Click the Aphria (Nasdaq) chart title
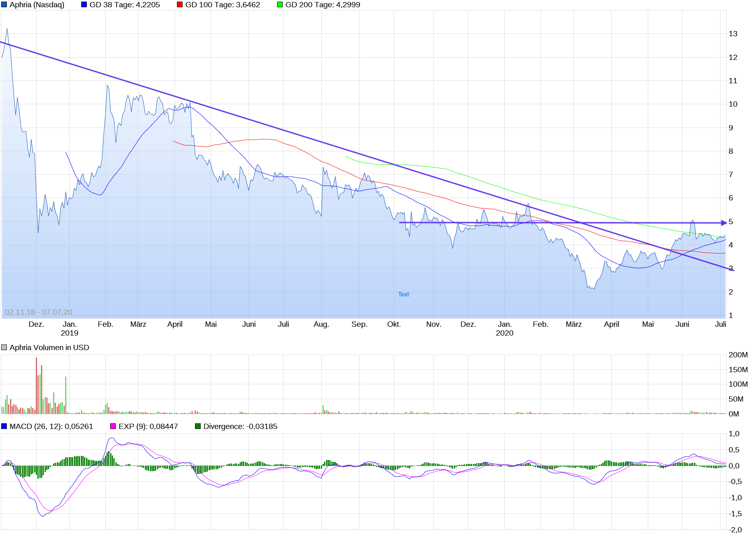The width and height of the screenshot is (756, 538). 36,5
